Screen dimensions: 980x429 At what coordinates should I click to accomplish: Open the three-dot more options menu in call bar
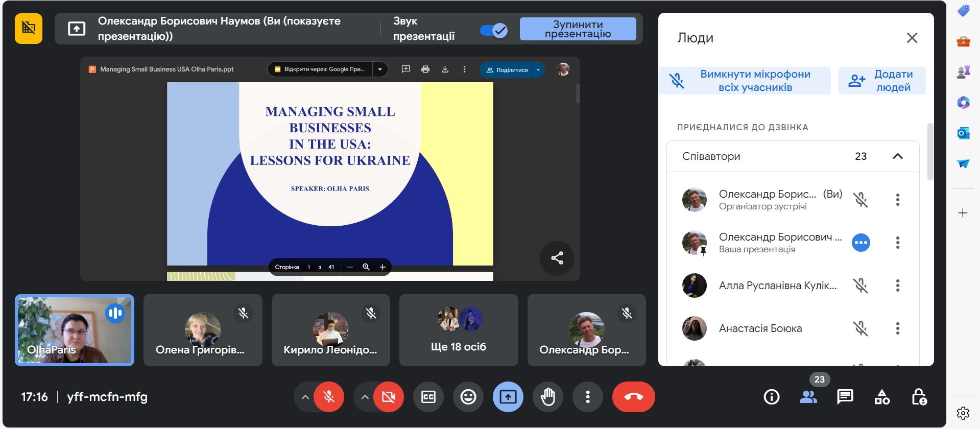tap(587, 397)
